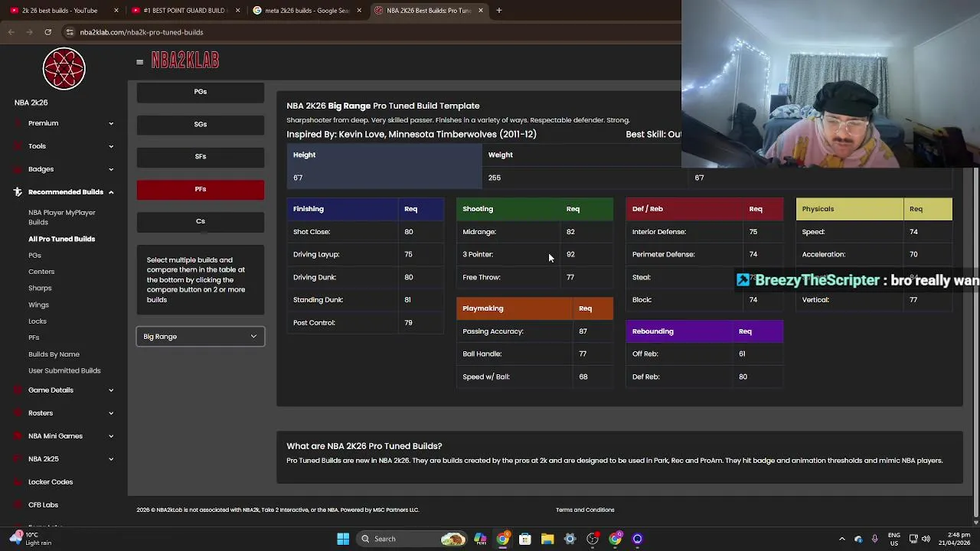Image resolution: width=980 pixels, height=551 pixels.
Task: Expand the Tools sidebar menu
Action: tap(64, 146)
